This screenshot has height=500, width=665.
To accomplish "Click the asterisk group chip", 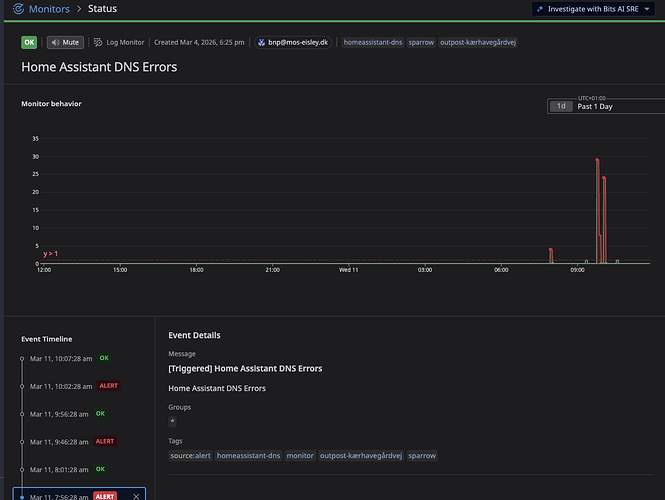I will (x=173, y=421).
